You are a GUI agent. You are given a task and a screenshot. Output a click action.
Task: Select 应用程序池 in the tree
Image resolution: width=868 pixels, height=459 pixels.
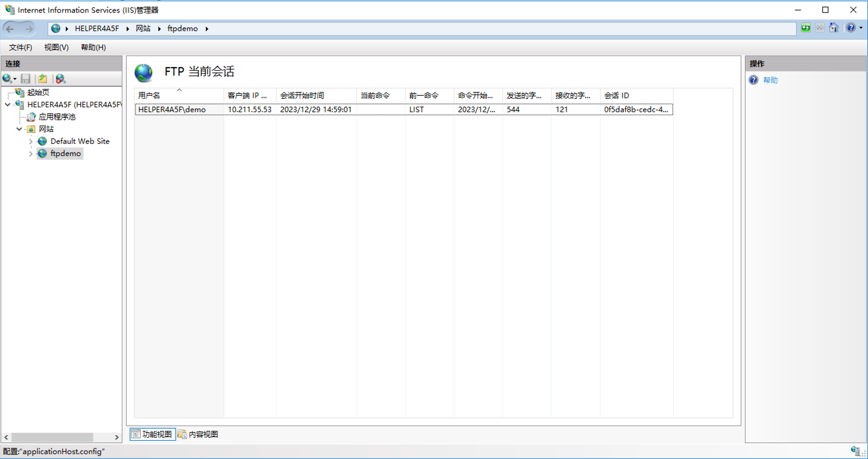(57, 117)
